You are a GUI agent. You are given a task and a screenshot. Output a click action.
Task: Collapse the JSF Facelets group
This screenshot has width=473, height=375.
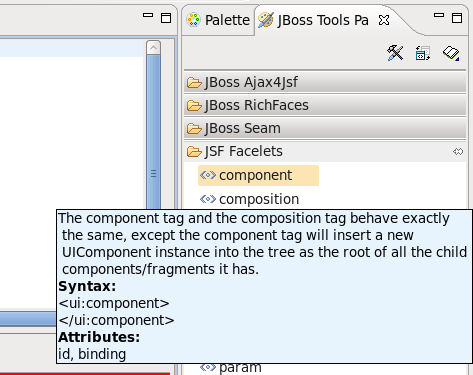point(325,151)
